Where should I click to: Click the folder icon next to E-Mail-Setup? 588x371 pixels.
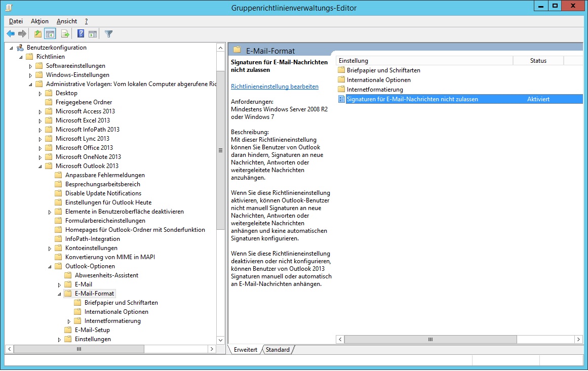pos(68,330)
